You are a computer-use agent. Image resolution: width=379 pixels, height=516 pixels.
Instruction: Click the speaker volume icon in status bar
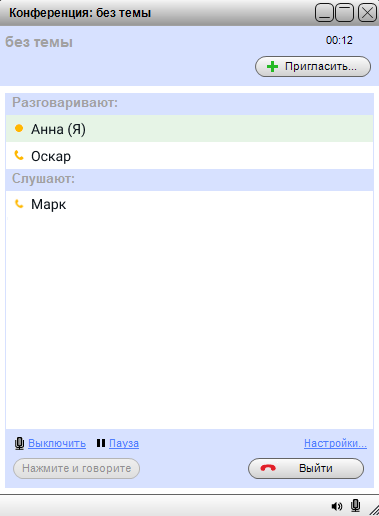(337, 506)
